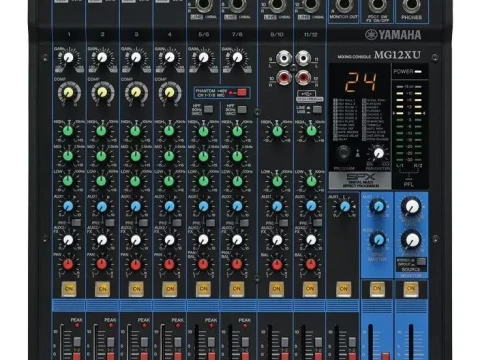Click the PHONES jack at top right
Screen dimensions: 480x360
pyautogui.click(x=411, y=6)
